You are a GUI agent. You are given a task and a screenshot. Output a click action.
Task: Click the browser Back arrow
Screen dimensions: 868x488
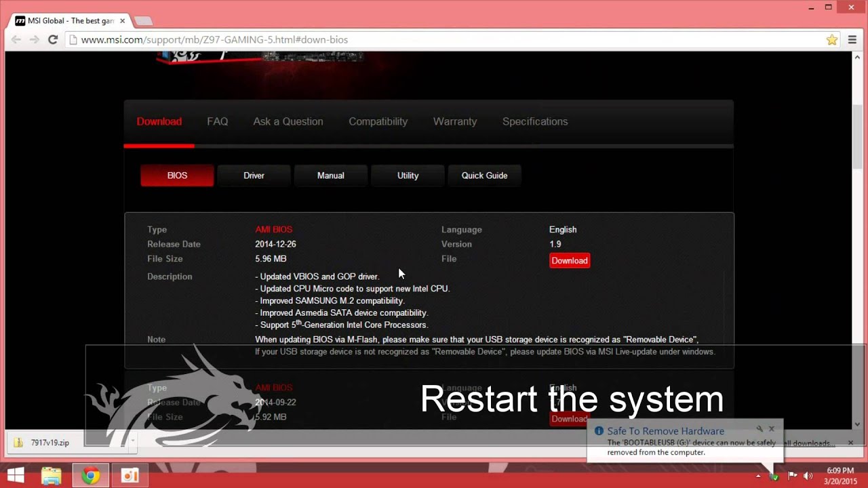point(16,40)
